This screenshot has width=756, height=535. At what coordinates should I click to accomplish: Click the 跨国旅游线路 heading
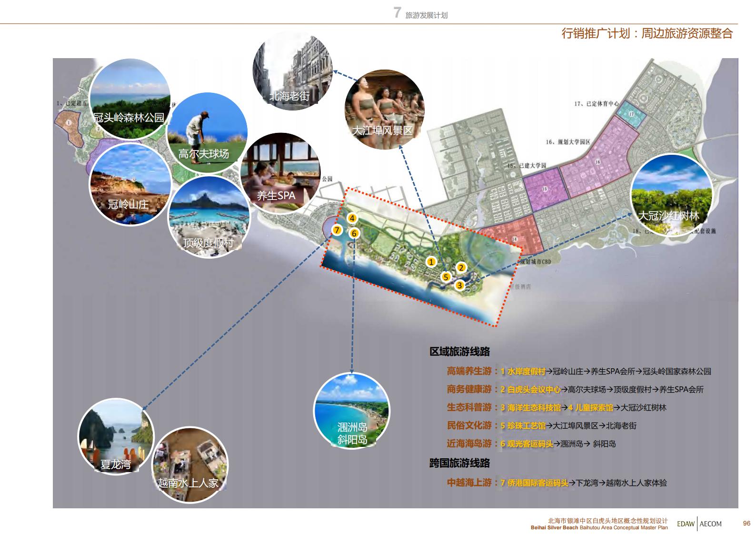click(x=459, y=463)
